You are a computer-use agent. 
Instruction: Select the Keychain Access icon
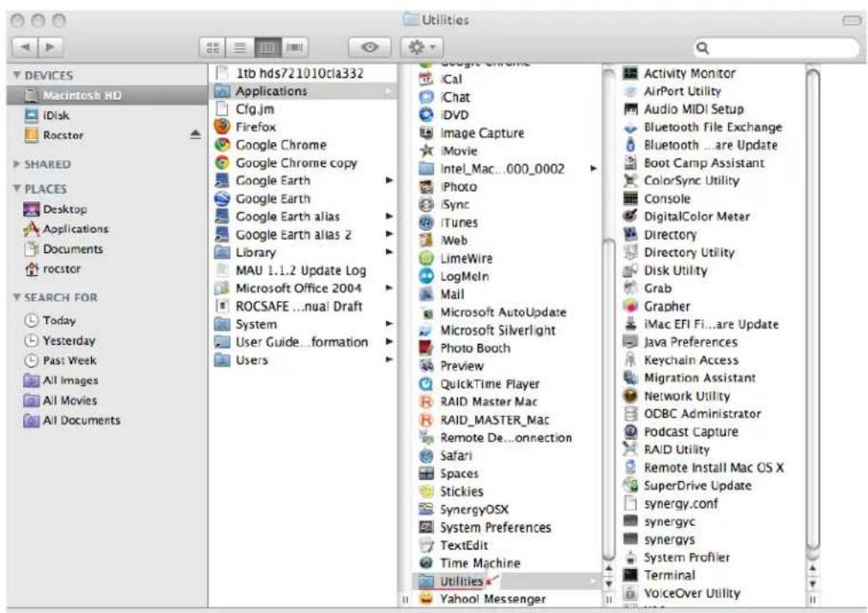click(630, 359)
